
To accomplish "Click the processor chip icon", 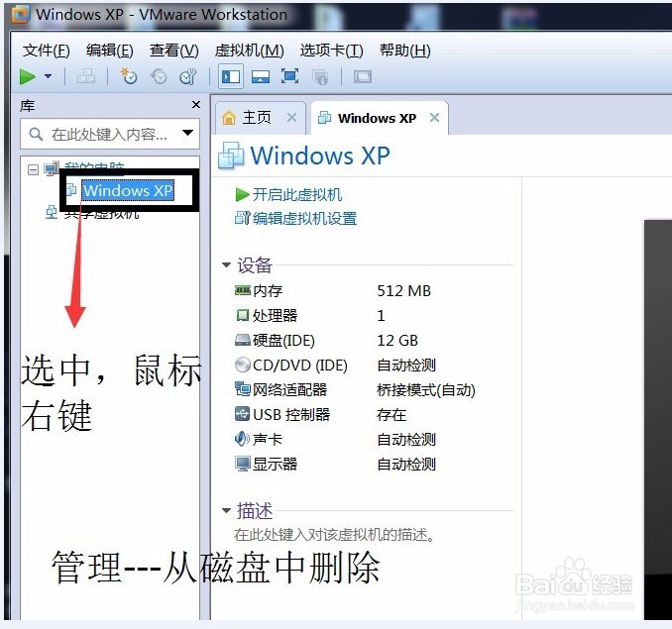I will coord(243,316).
